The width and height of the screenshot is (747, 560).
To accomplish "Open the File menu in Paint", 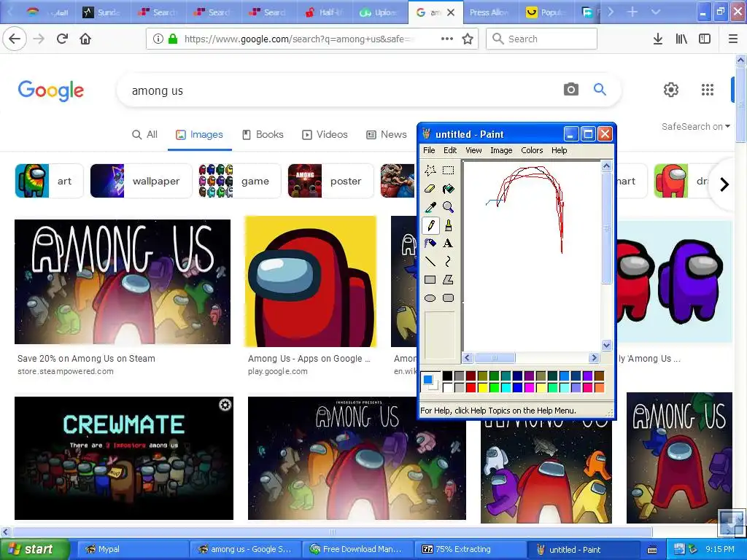I will tap(429, 150).
